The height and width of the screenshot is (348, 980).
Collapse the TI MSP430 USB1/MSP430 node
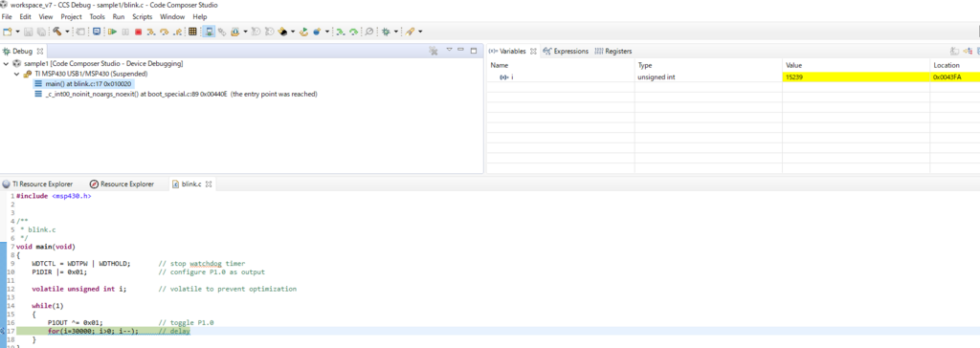pyautogui.click(x=16, y=74)
